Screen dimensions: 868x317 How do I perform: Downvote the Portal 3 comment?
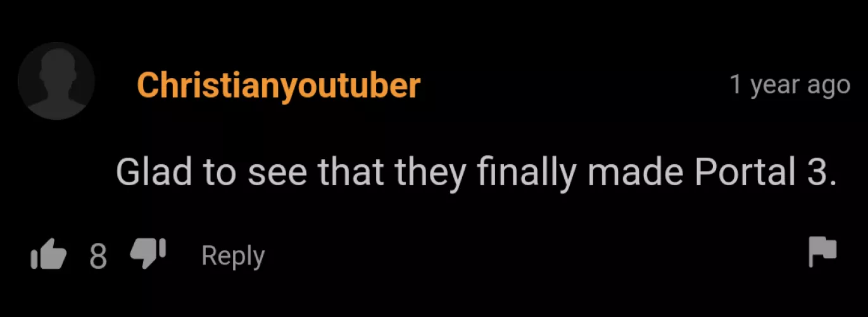(147, 254)
